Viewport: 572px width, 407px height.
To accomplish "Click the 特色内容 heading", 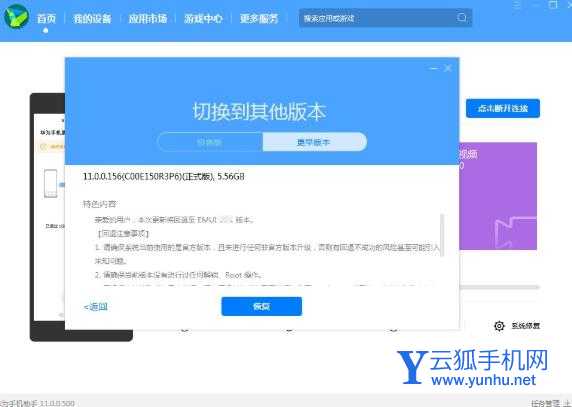I will pos(99,204).
